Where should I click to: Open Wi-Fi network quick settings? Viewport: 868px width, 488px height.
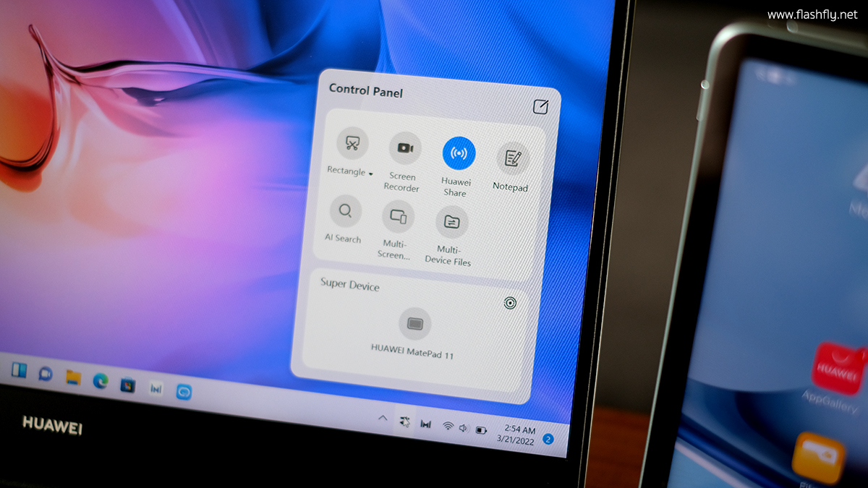[448, 427]
